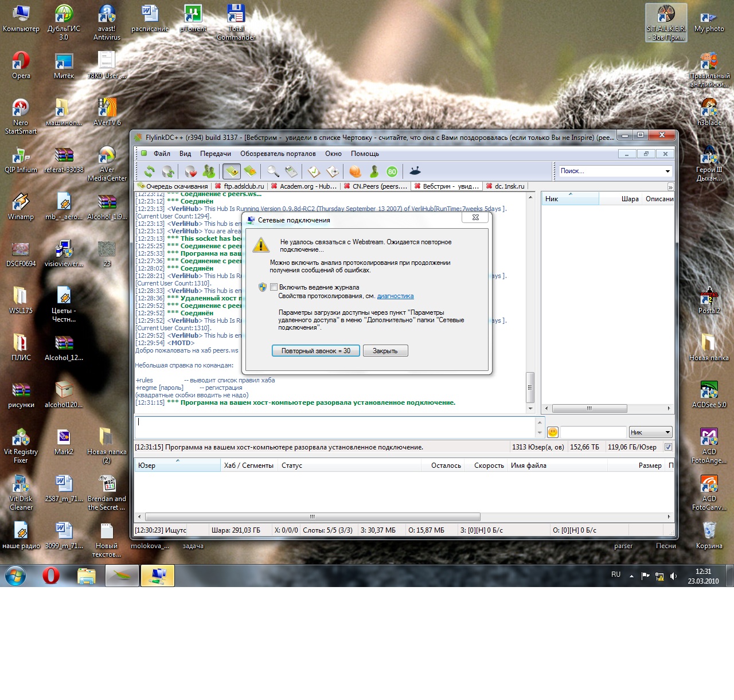
Task: Click the magnifier search toolbar icon
Action: click(273, 171)
